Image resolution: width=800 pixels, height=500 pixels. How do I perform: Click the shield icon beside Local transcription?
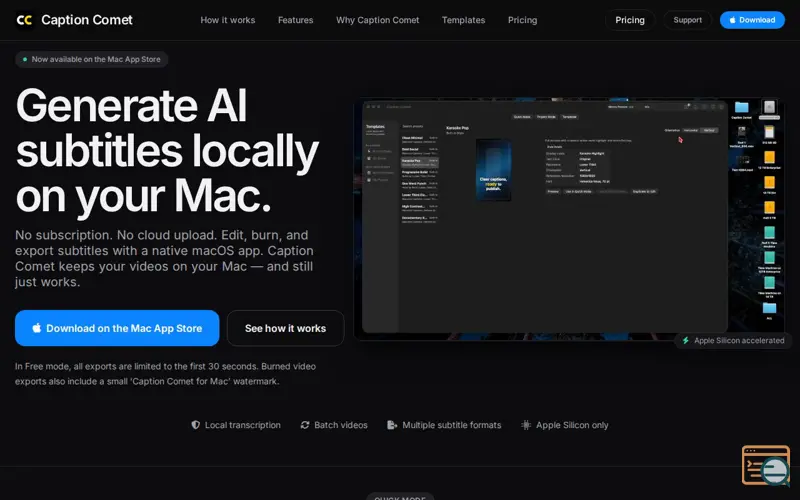tap(195, 425)
